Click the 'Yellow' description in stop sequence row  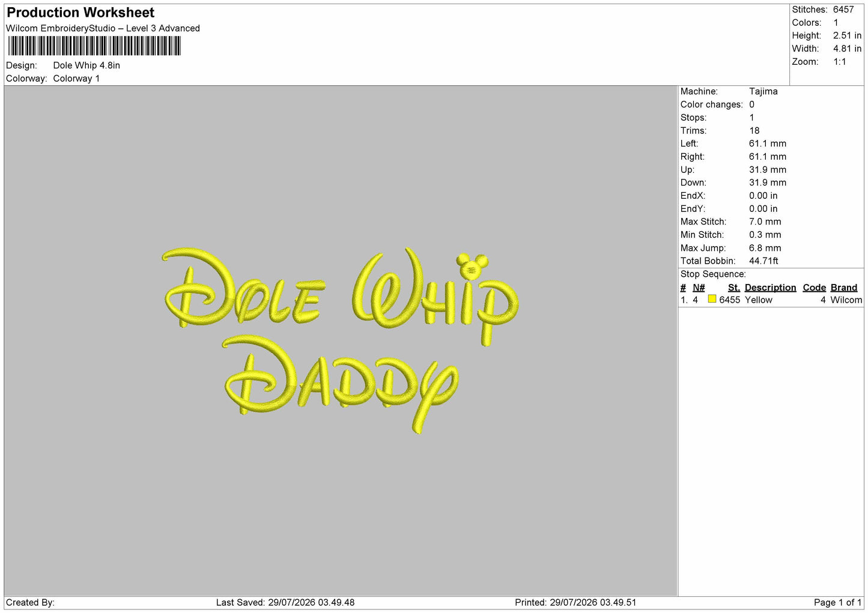click(x=758, y=300)
